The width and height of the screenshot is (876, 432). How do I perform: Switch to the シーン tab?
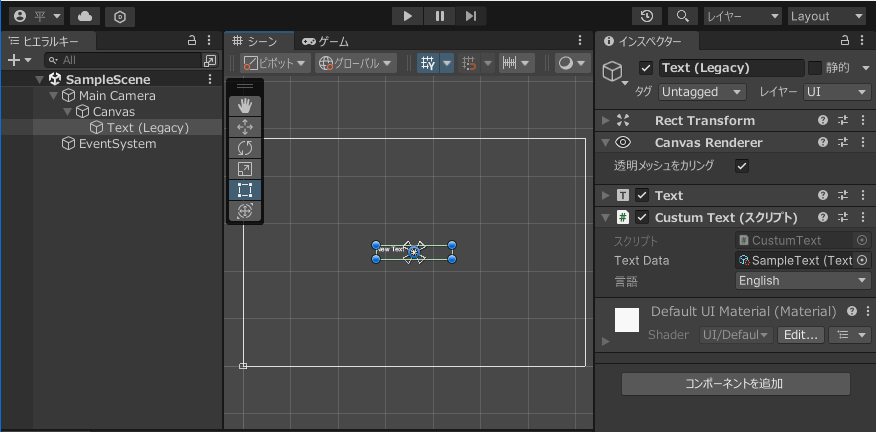(x=259, y=41)
